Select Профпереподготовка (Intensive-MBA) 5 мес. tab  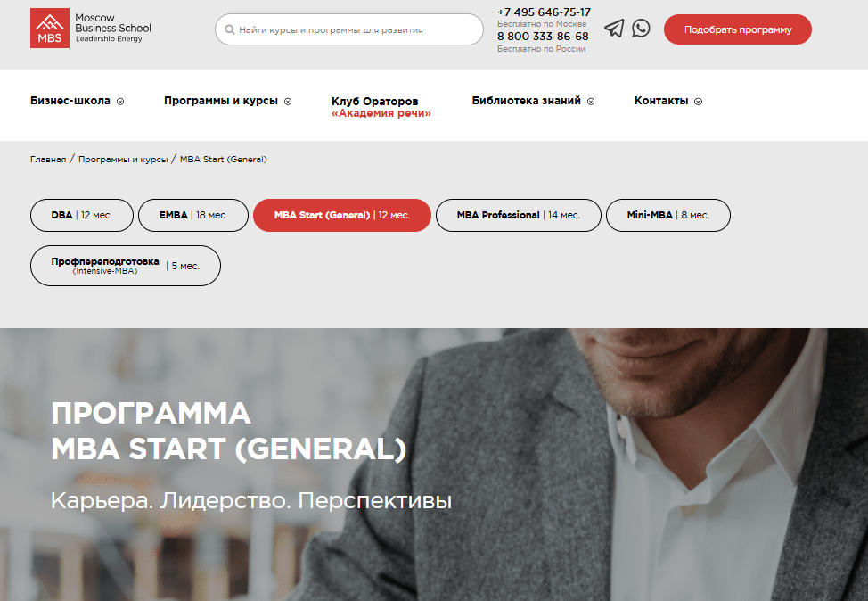tap(126, 266)
